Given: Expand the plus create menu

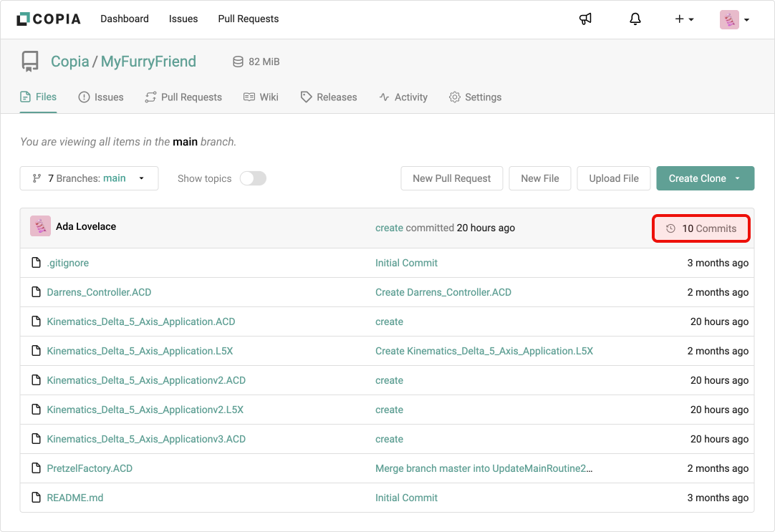Looking at the screenshot, I should click(x=684, y=19).
